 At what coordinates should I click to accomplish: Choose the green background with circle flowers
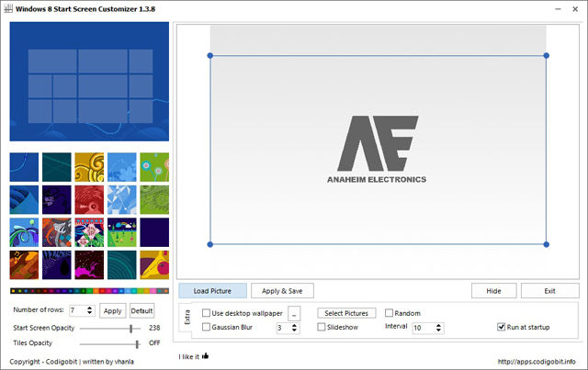click(x=154, y=167)
